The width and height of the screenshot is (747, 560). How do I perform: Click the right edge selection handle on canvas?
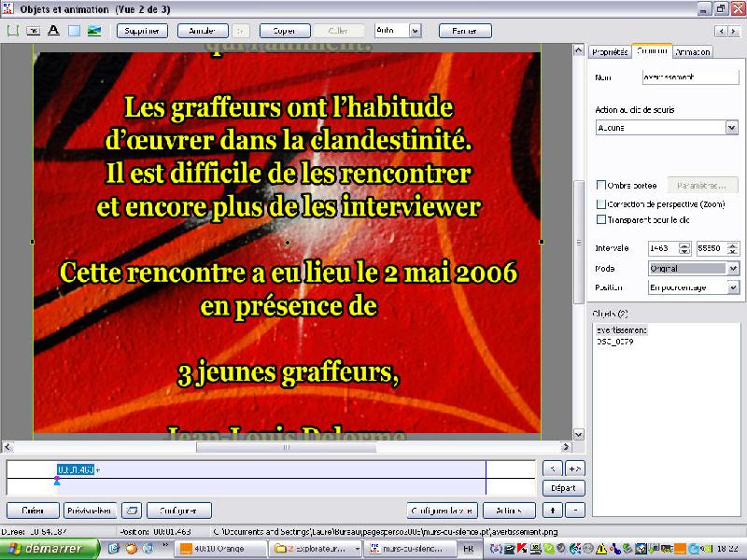(x=542, y=242)
